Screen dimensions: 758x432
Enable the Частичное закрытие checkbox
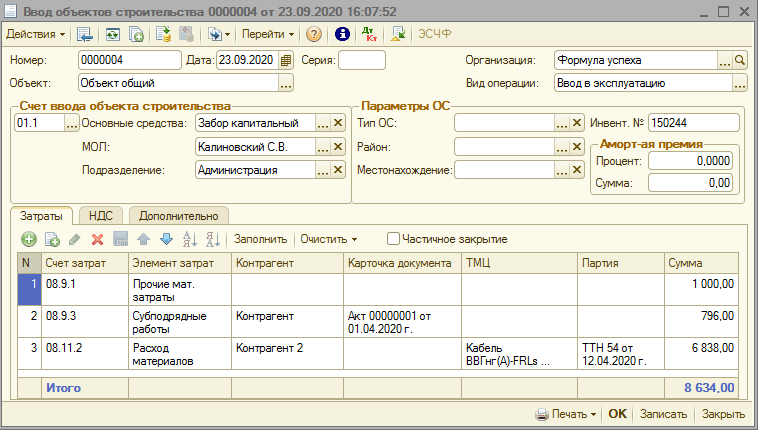393,239
